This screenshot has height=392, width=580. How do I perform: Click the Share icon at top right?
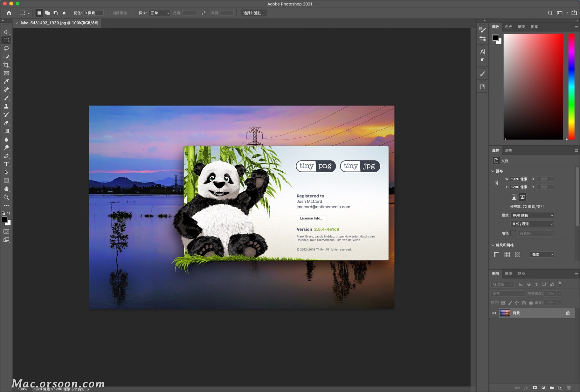(574, 13)
